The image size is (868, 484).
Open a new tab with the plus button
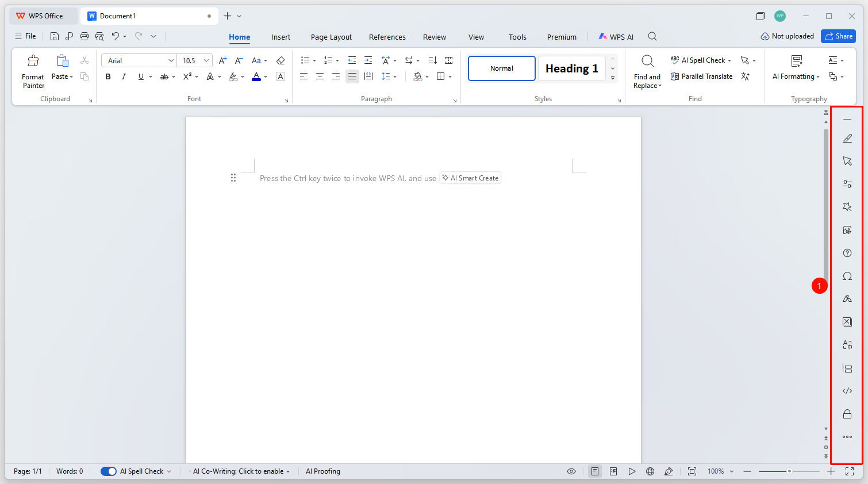(x=228, y=16)
